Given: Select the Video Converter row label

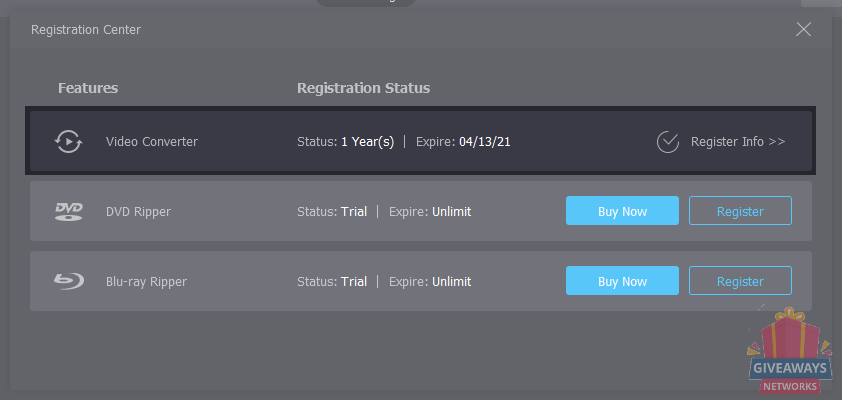Looking at the screenshot, I should [151, 142].
